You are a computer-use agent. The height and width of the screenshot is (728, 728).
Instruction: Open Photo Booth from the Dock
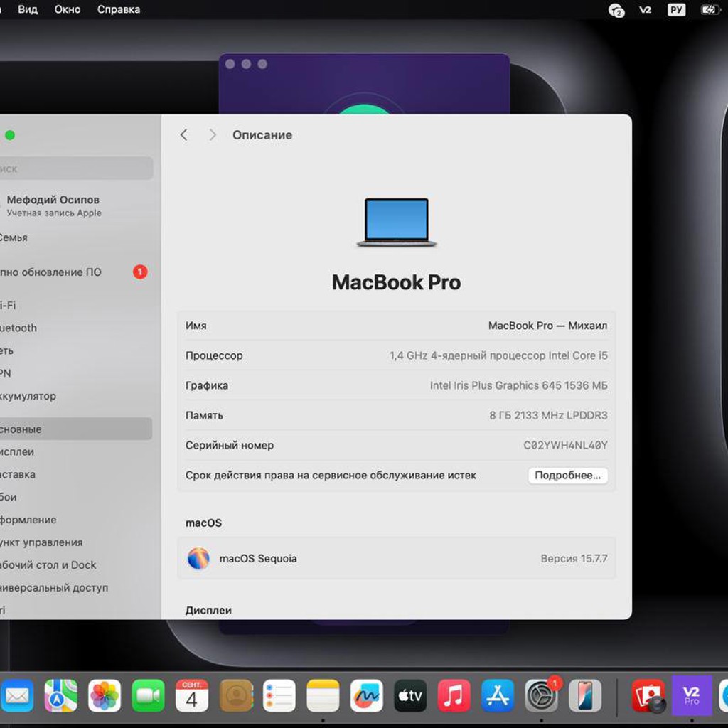pos(648,695)
